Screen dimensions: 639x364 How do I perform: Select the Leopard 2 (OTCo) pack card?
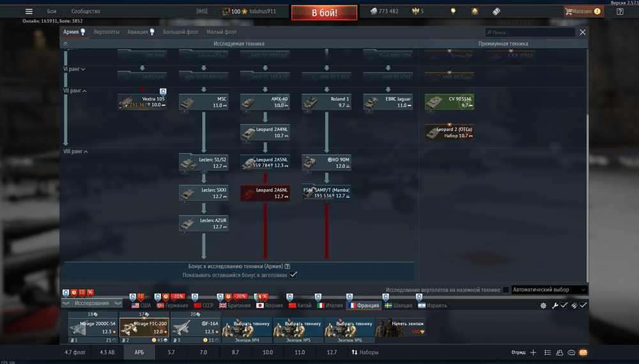[449, 132]
